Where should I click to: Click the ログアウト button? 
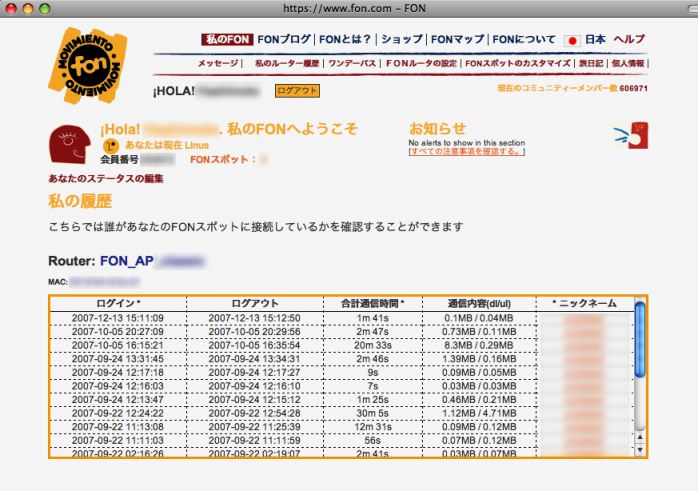[x=297, y=90]
